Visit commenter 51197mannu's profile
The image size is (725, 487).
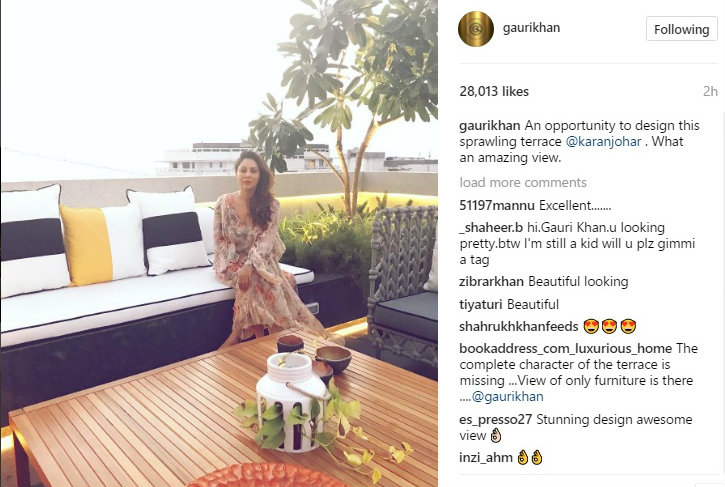point(497,205)
